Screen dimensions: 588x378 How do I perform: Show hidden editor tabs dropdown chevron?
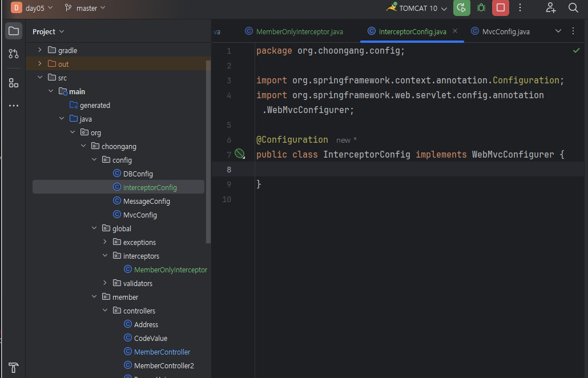click(558, 31)
